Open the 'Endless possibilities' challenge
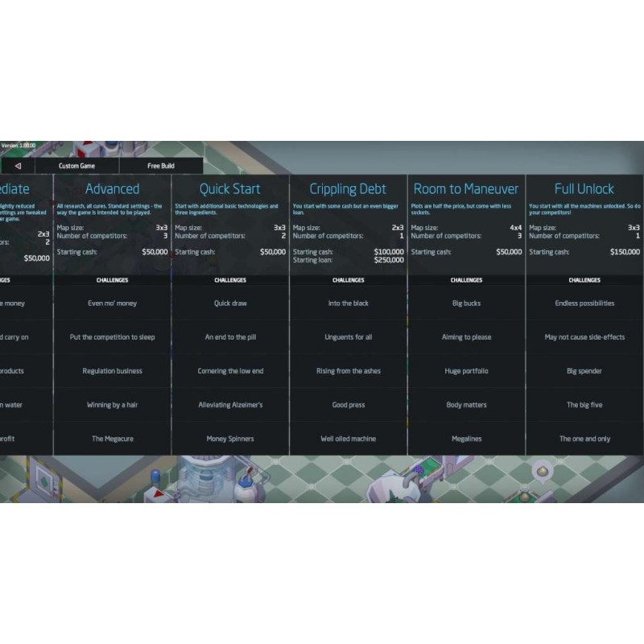 584,303
